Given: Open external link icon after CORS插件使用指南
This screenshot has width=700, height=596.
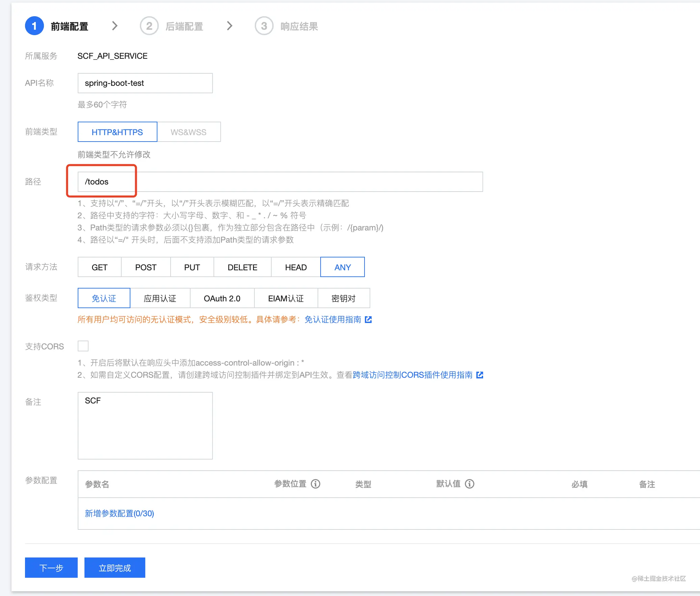Looking at the screenshot, I should pyautogui.click(x=480, y=375).
